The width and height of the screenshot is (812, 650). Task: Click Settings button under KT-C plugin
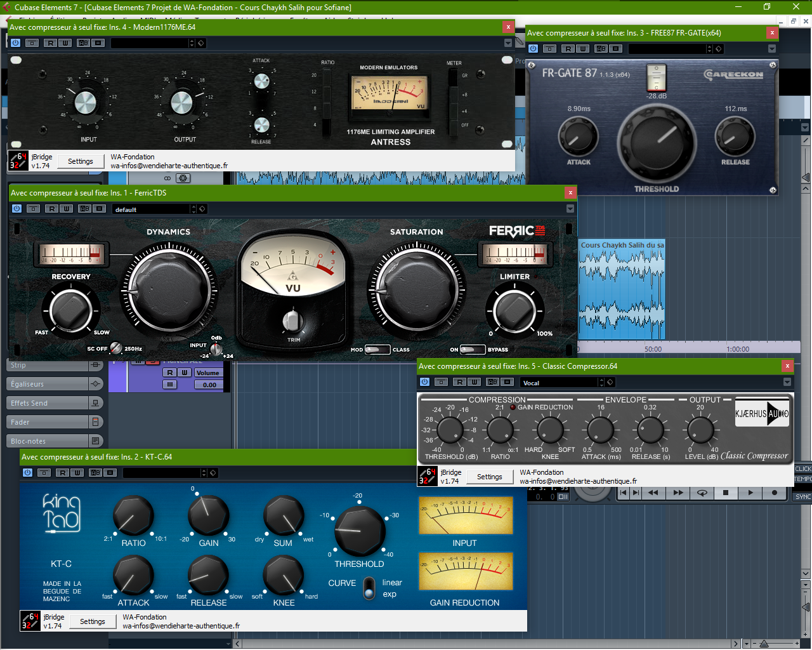pos(93,621)
